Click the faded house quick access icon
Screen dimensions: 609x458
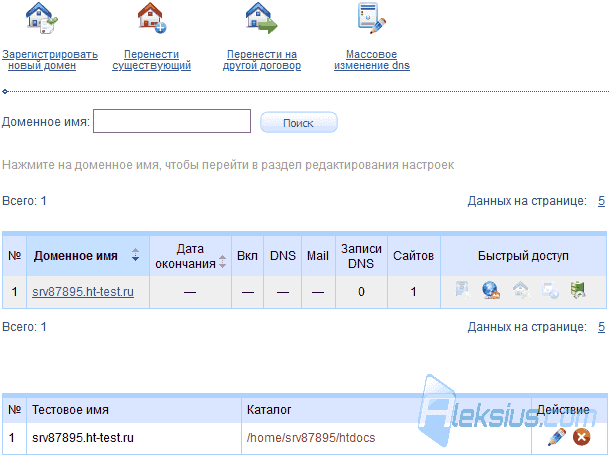[521, 290]
